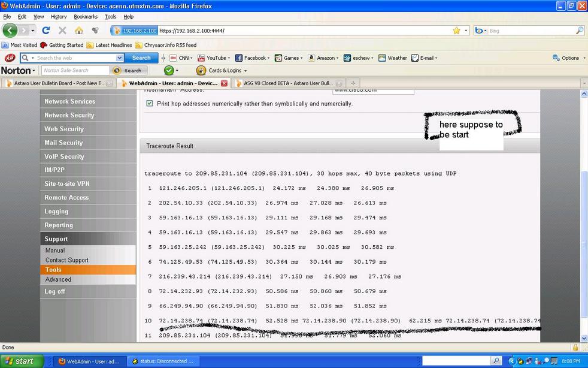
Task: Open the File menu
Action: point(7,17)
